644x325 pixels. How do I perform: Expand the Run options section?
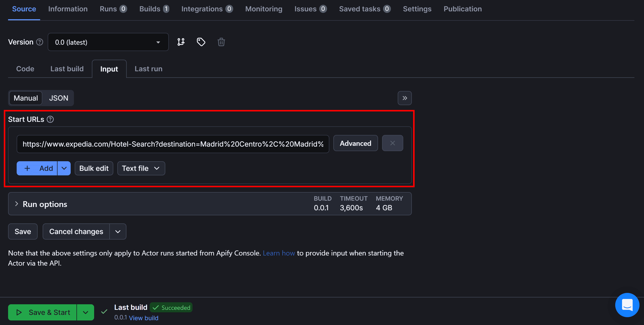(45, 204)
